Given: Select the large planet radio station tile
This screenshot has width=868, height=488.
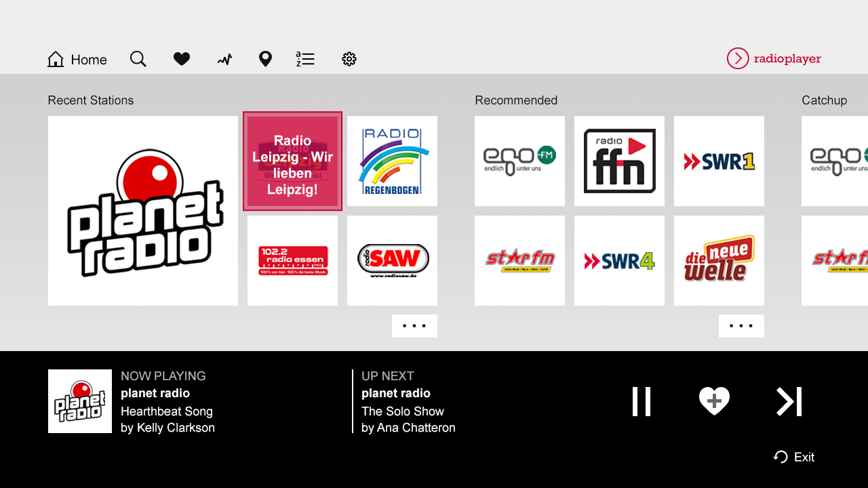Looking at the screenshot, I should coord(143,211).
